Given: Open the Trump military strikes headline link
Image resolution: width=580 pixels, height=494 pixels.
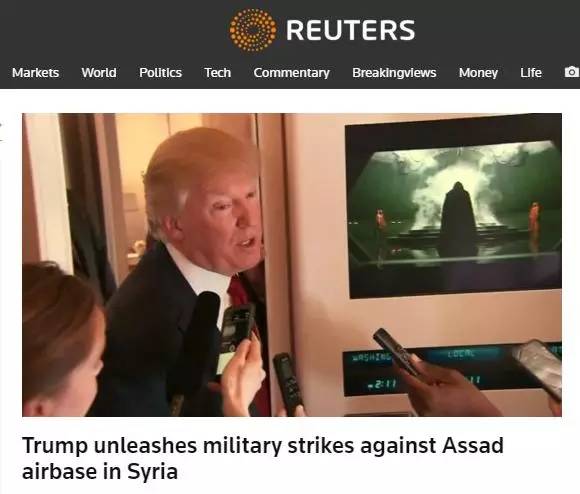Looking at the screenshot, I should [263, 458].
